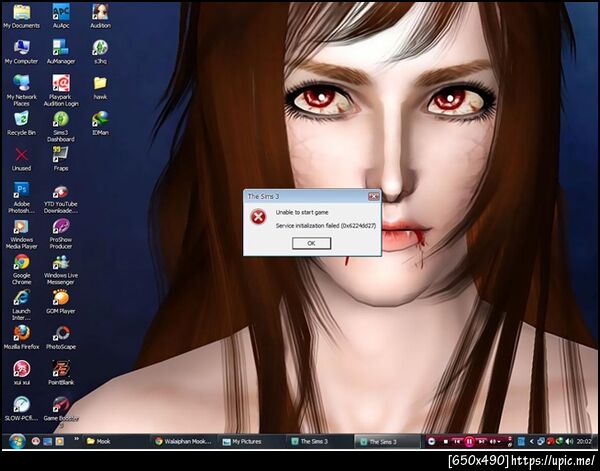Click the taskbar clock showing 20:02
Viewport: 600px width, 471px height.
tap(584, 442)
